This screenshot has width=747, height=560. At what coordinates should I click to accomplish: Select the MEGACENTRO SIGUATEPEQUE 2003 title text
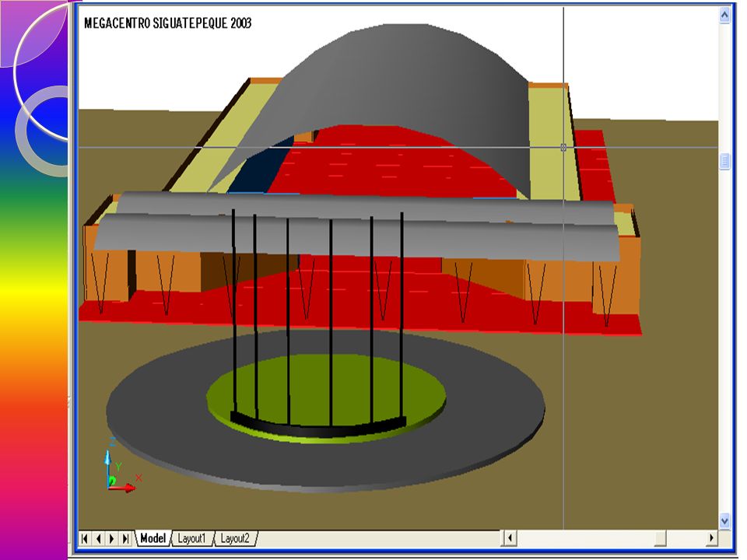coord(168,23)
